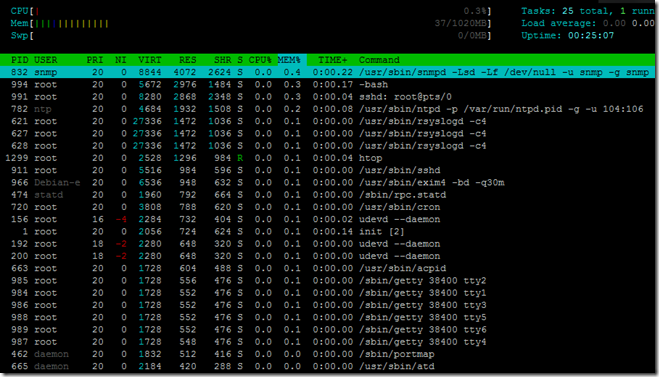
Task: Click the 37/1020MB memory value
Action: coord(461,23)
